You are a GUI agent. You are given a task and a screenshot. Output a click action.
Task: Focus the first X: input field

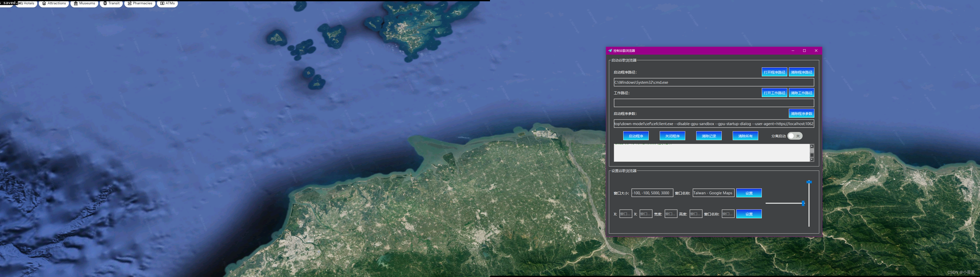pos(626,214)
